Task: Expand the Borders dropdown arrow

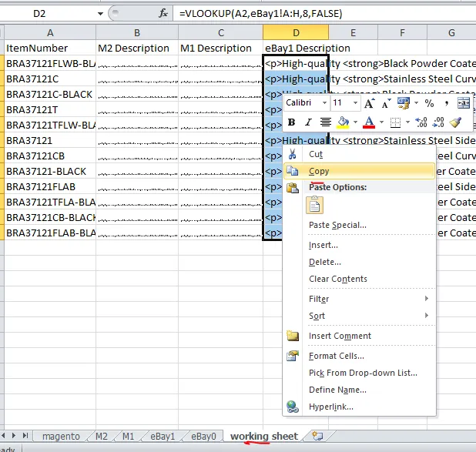Action: (x=407, y=122)
